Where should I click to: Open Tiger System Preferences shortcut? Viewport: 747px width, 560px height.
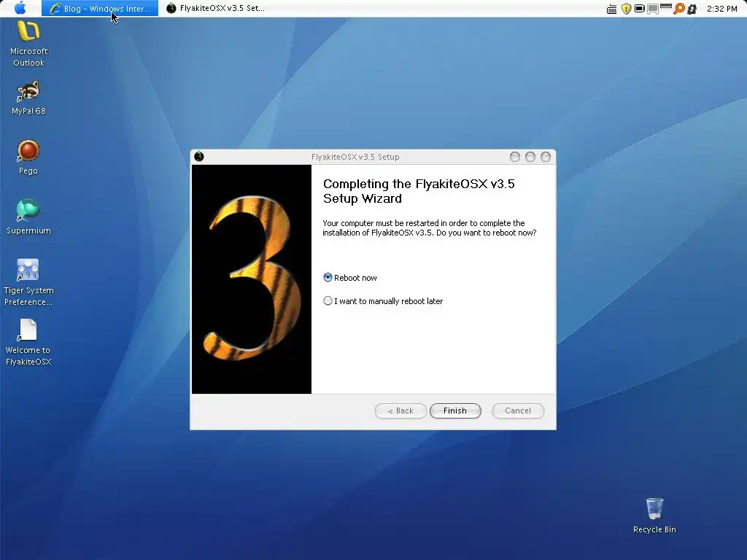(x=28, y=282)
